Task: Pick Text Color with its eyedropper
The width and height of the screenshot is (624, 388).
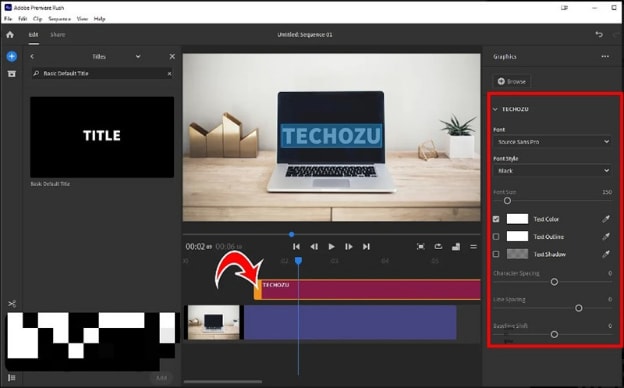Action: (606, 219)
